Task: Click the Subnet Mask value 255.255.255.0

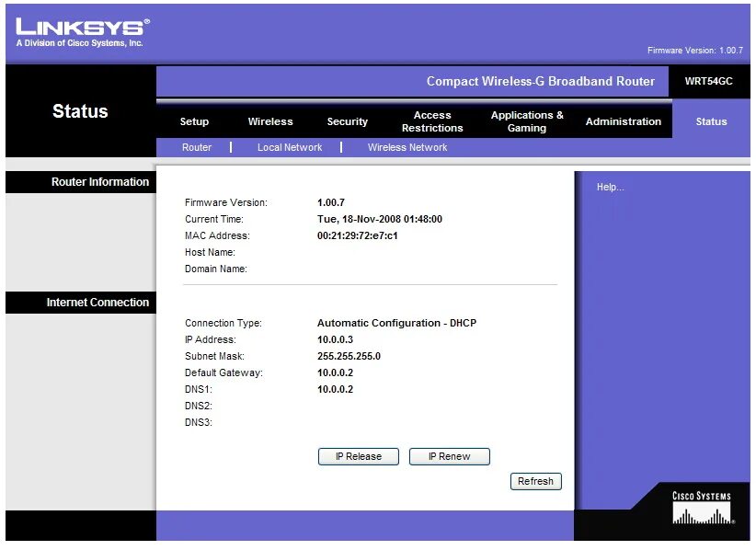Action: coord(349,356)
